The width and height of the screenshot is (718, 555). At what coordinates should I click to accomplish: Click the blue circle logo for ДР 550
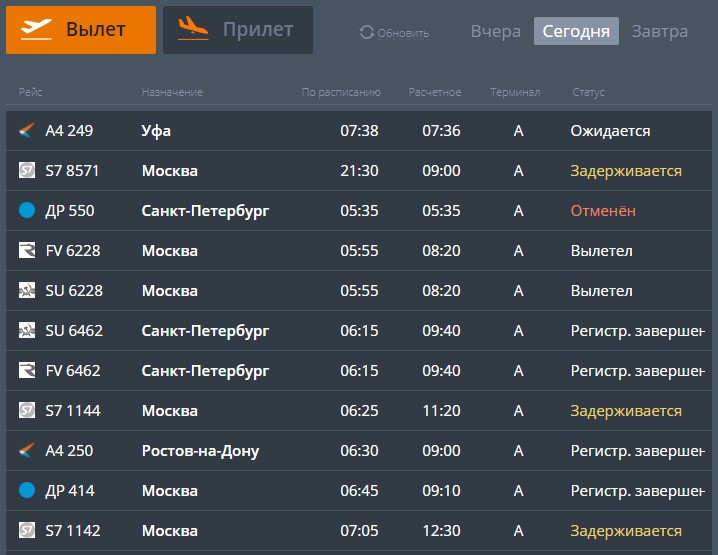coord(27,210)
